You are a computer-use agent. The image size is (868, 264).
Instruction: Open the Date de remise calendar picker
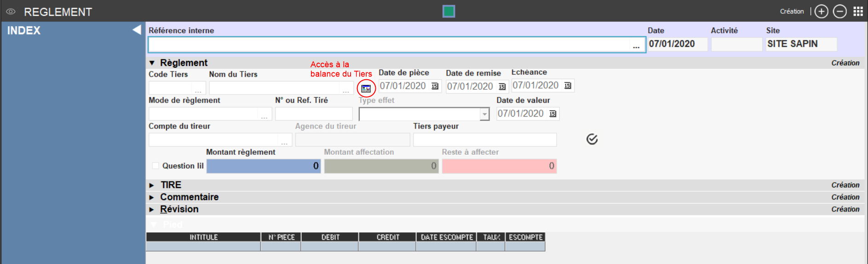coord(502,87)
